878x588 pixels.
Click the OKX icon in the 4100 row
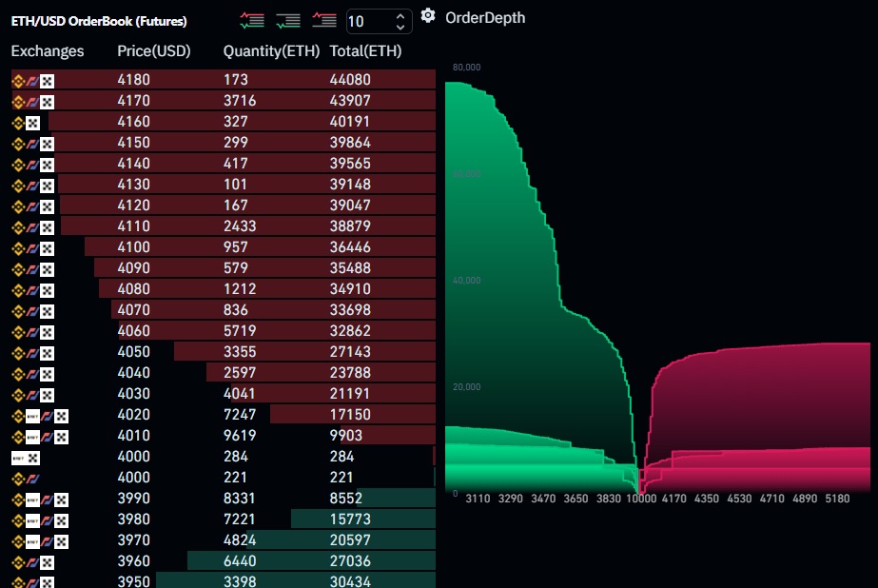coord(47,248)
